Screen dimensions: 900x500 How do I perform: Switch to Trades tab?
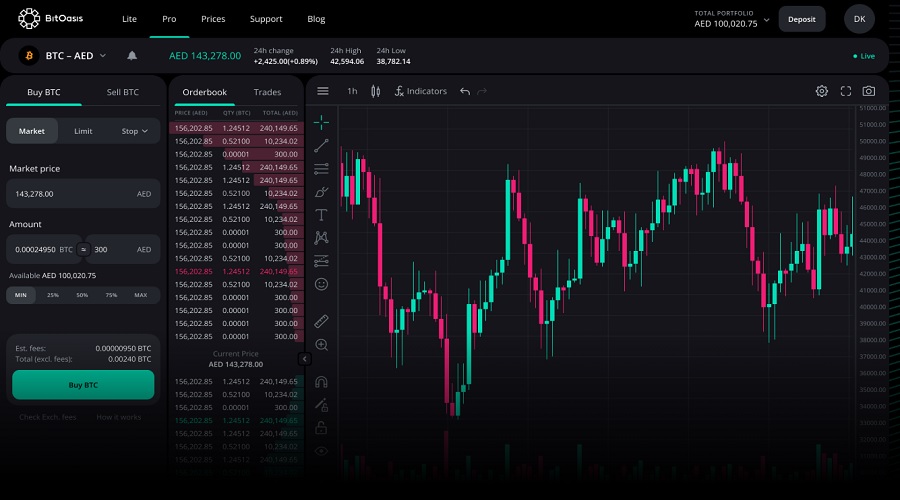coord(267,92)
